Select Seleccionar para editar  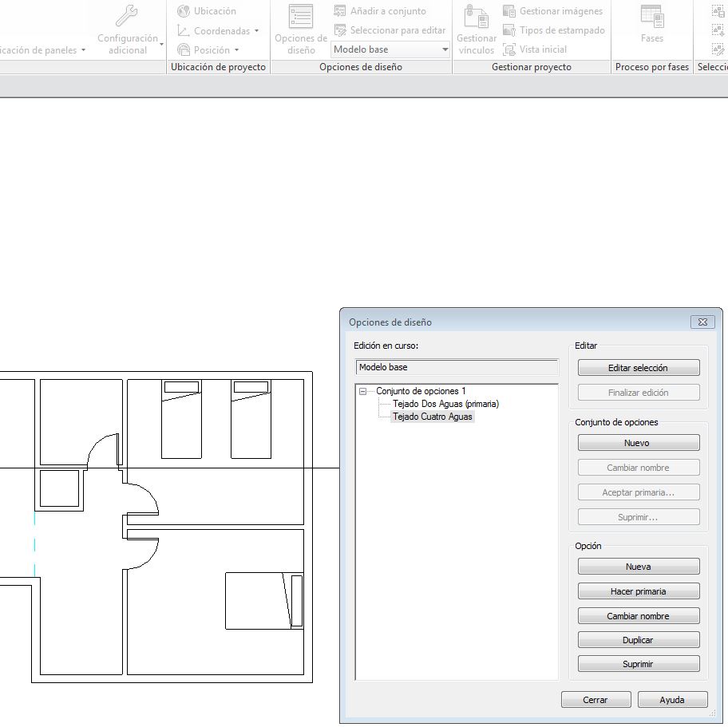(342, 30)
